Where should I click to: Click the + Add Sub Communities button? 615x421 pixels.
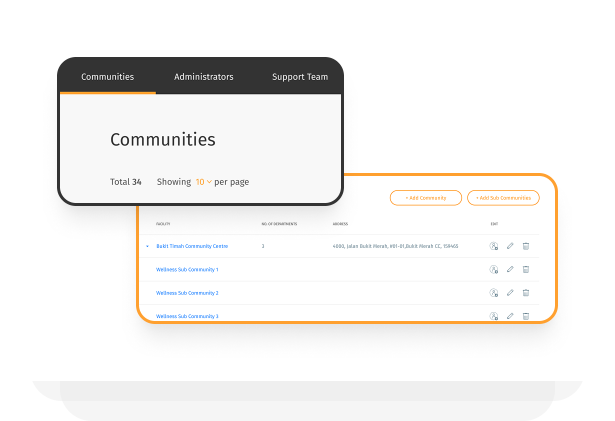click(503, 198)
